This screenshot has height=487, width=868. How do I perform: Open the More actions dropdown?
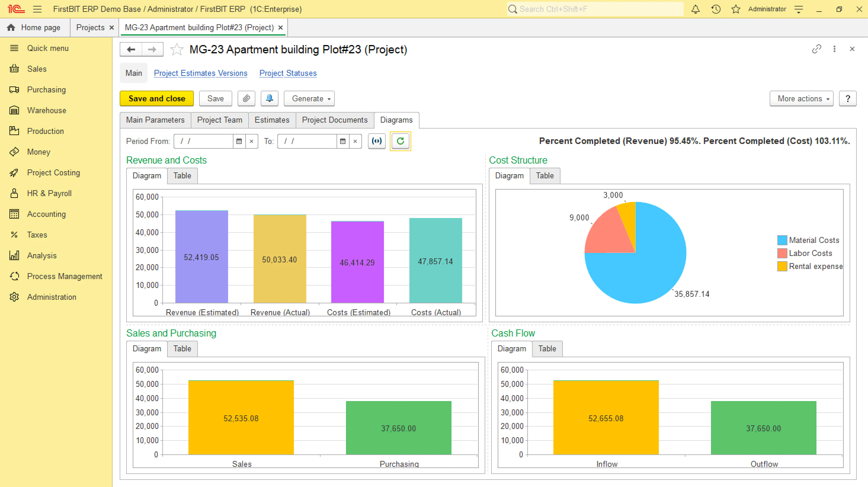(801, 98)
